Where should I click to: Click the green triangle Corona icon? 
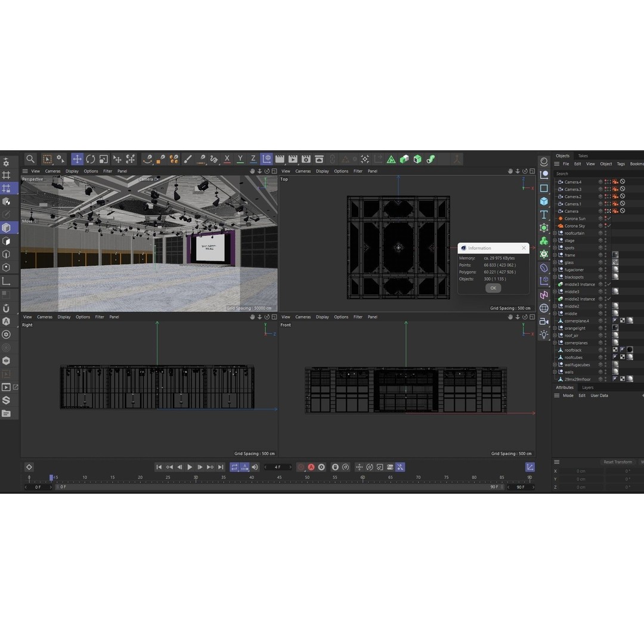point(391,159)
